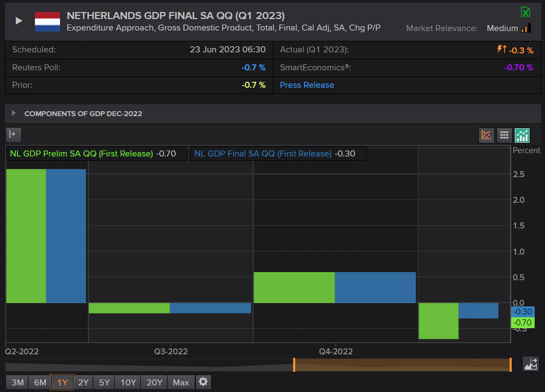Click the SmartEconomics -0.70 % value
Viewport: 545px width, 392px height.
tap(519, 68)
